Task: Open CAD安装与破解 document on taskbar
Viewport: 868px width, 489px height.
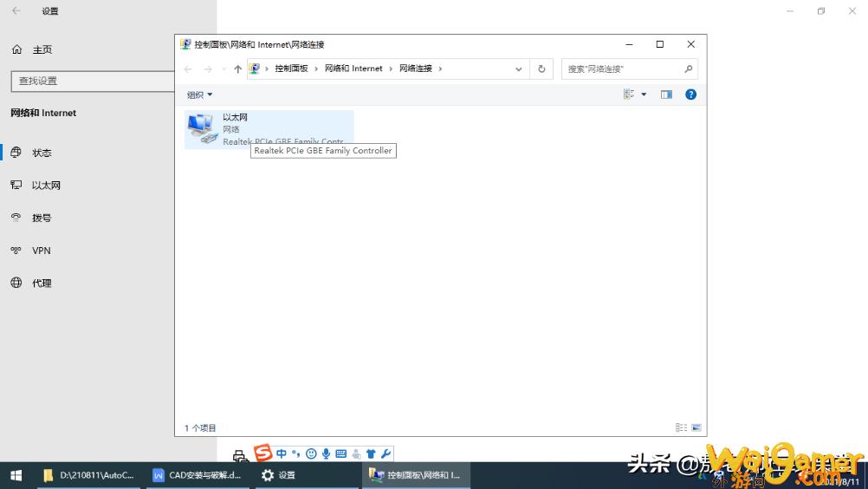Action: pos(198,475)
